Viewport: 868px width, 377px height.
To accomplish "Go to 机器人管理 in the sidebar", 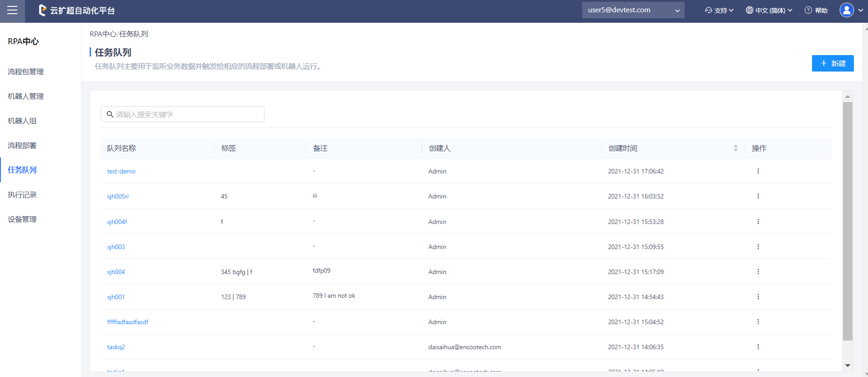I will pyautogui.click(x=26, y=96).
